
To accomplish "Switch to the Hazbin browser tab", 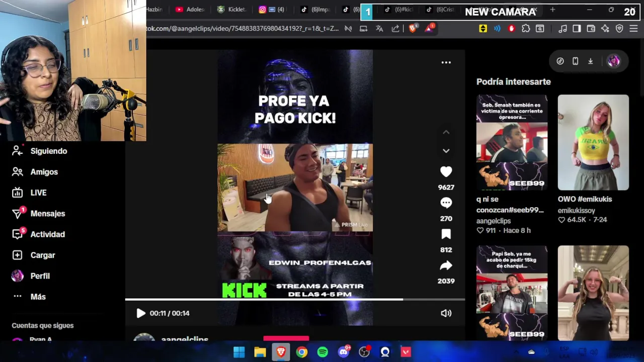I will pos(154,9).
